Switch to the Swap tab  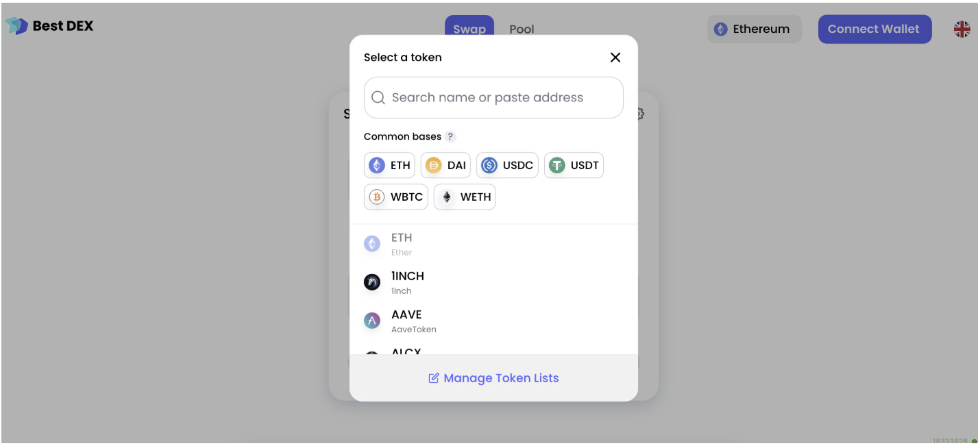pyautogui.click(x=469, y=29)
